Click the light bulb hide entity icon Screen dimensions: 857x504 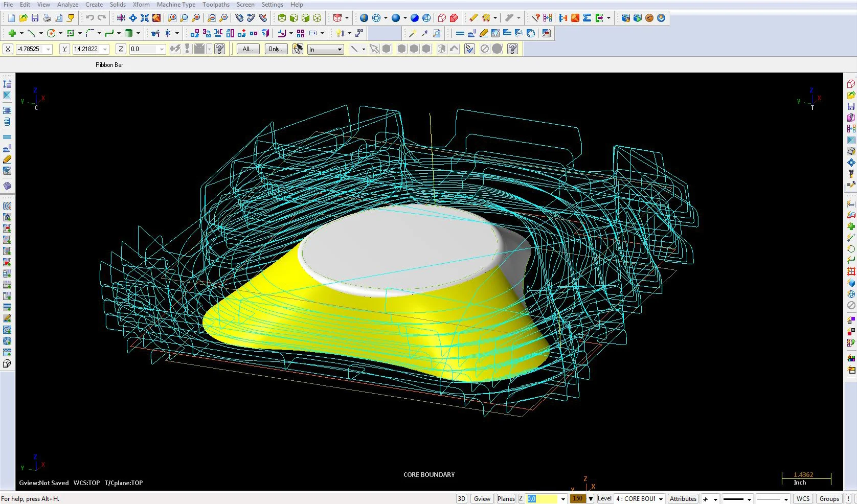tap(340, 33)
